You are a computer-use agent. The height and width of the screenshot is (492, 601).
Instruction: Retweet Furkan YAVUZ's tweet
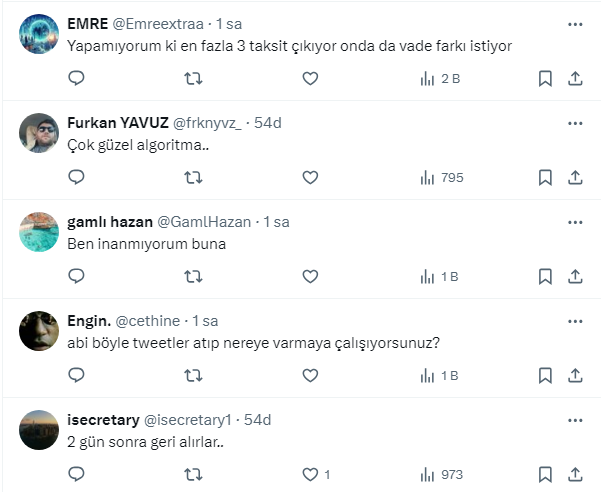coord(193,177)
